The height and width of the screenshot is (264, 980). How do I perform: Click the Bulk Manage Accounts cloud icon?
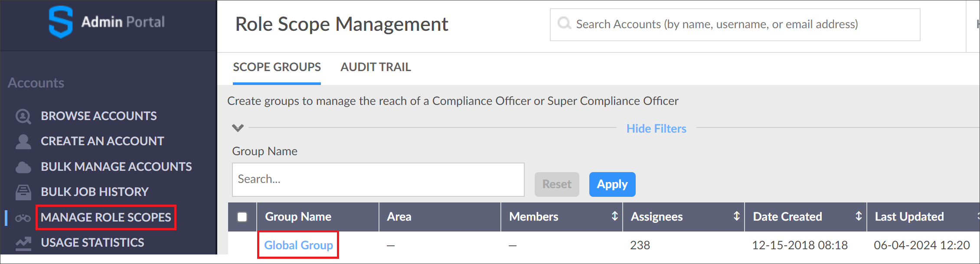pos(23,167)
